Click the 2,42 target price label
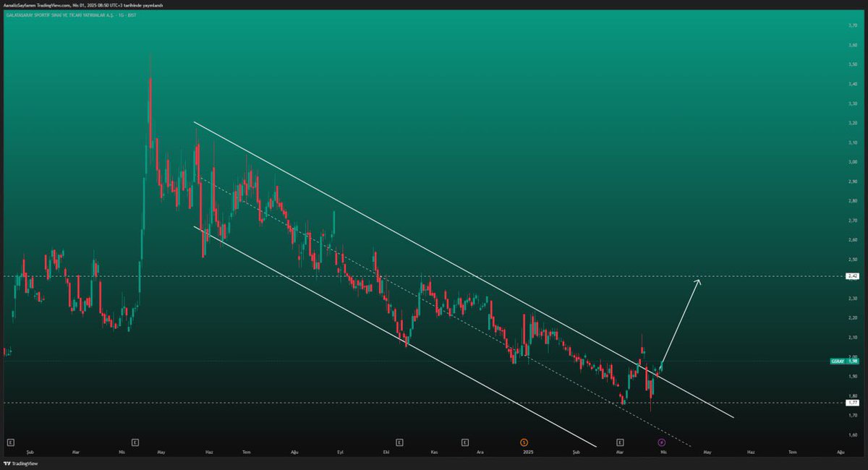Screen dimensions: 868x470 tap(852, 276)
